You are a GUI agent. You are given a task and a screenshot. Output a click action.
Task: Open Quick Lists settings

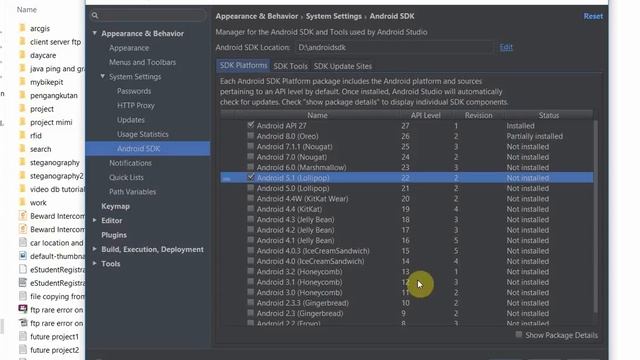click(126, 177)
